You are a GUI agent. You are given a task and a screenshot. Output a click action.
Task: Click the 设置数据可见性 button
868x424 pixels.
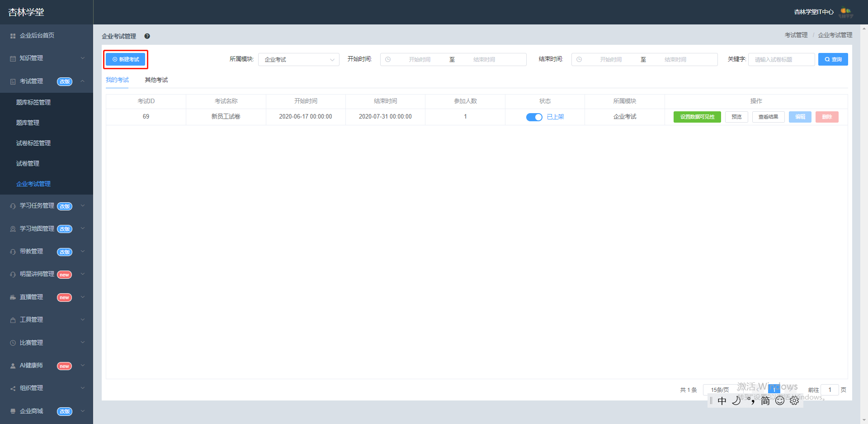pyautogui.click(x=697, y=117)
